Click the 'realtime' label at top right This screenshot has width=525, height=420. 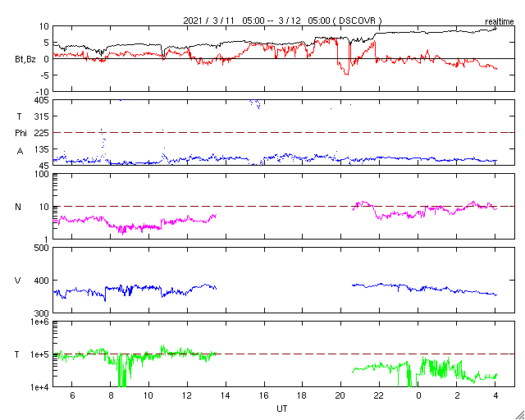500,22
